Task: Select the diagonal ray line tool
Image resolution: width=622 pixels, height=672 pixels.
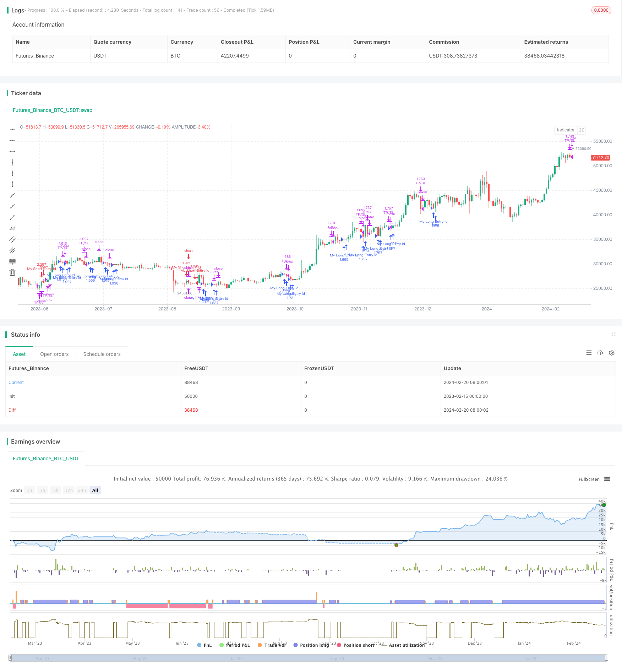Action: (x=12, y=206)
